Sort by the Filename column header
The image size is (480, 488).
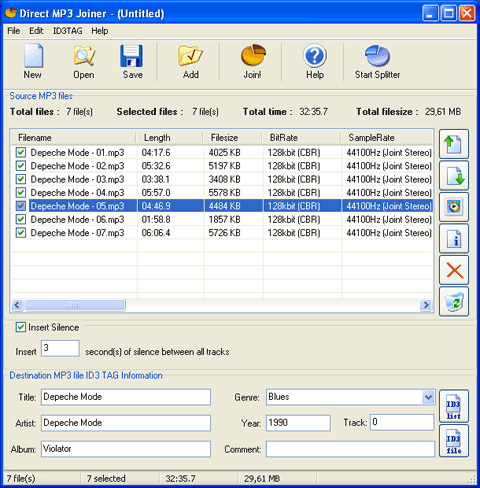click(x=73, y=138)
